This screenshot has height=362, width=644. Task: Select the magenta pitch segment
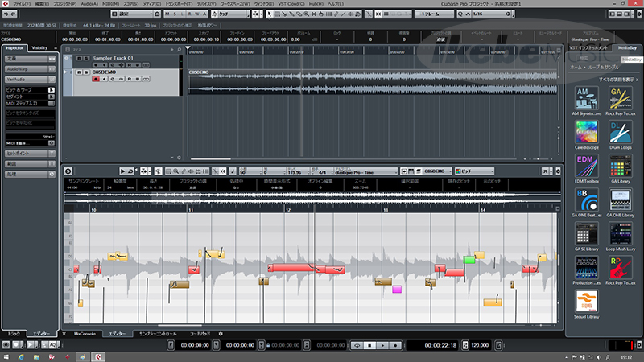[x=396, y=289]
